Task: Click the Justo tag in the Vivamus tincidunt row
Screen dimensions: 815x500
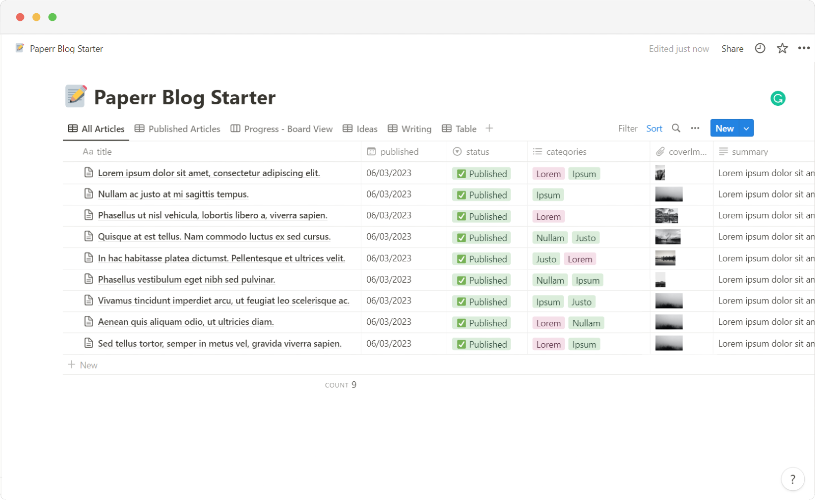Action: point(581,301)
